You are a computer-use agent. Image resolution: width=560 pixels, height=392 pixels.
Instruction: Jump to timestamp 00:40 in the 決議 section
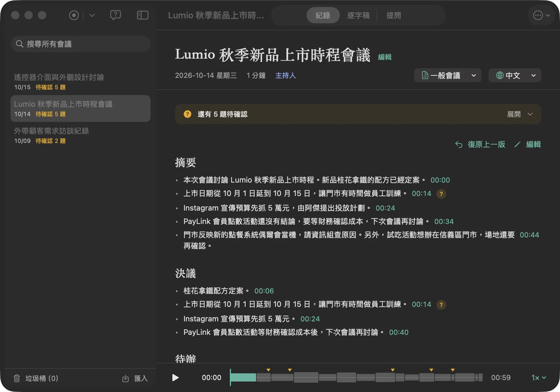click(x=399, y=332)
